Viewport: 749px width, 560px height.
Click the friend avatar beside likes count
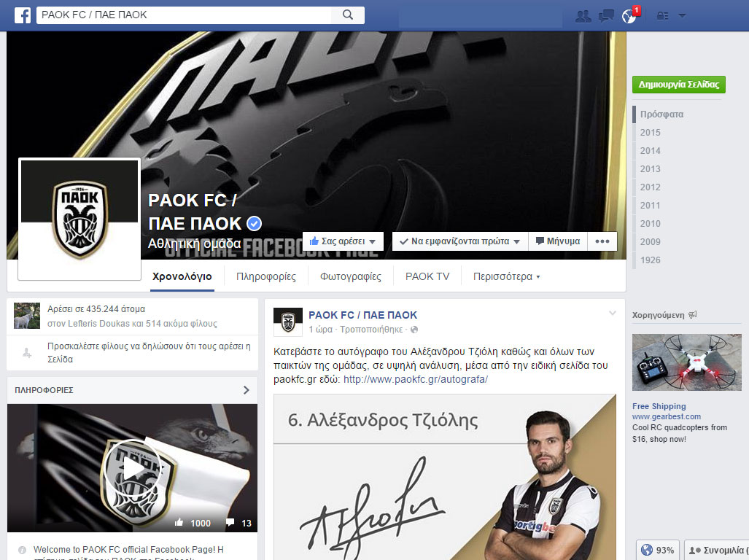27,316
